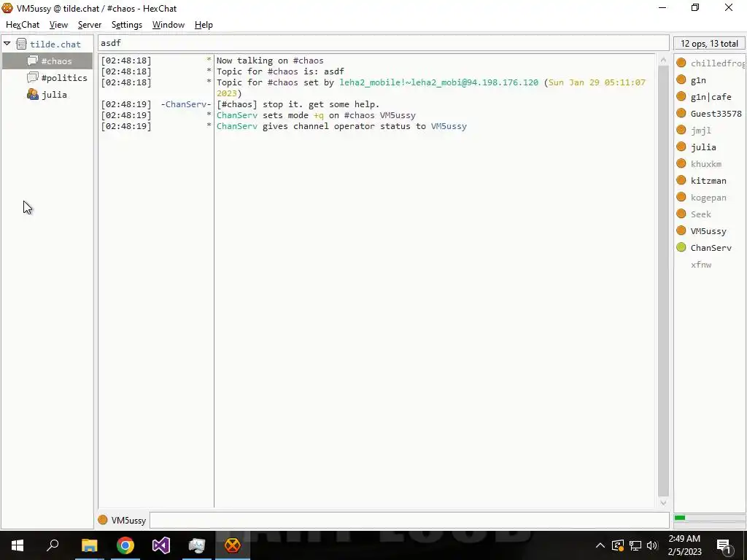
Task: Select chilledfrog in the user list
Action: click(x=717, y=63)
